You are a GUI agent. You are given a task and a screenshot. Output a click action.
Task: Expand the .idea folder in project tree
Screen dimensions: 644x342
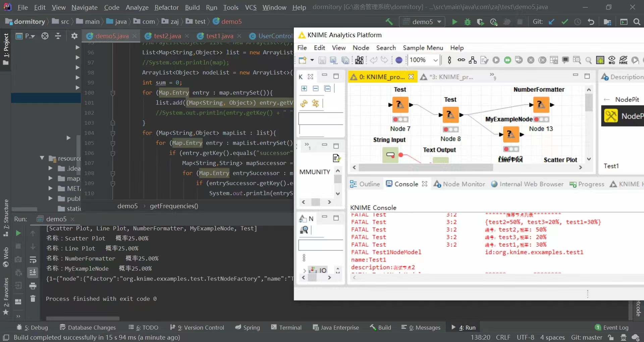pos(50,168)
